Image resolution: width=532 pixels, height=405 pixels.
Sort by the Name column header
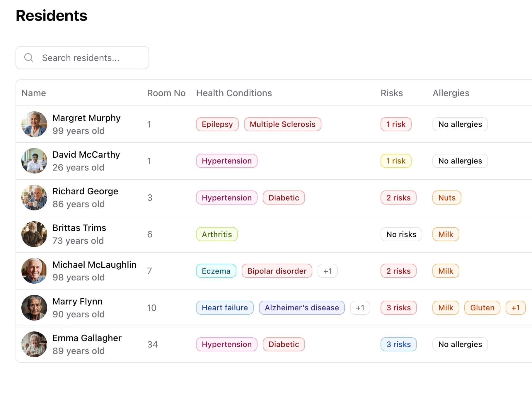click(x=34, y=93)
